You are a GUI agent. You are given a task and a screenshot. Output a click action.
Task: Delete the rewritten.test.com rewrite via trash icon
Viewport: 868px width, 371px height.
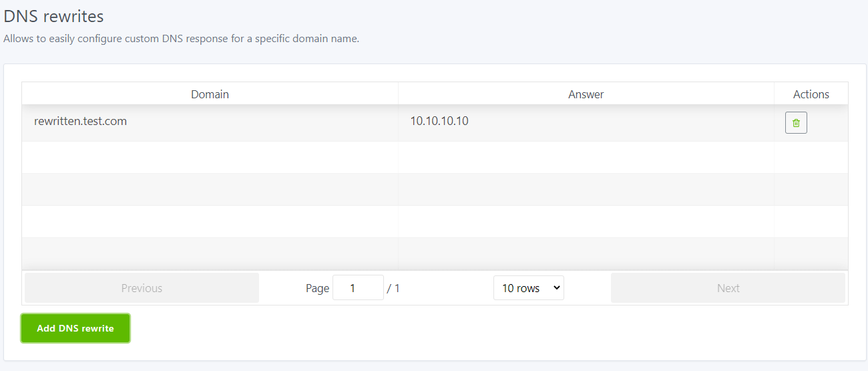[796, 123]
